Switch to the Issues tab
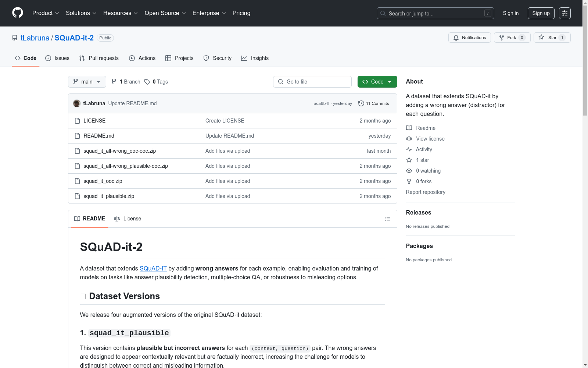This screenshot has width=588, height=368. (57, 58)
